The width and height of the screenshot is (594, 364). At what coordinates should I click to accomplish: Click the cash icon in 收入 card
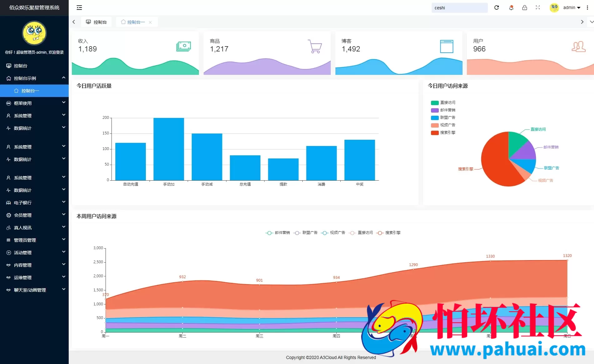[x=183, y=46]
